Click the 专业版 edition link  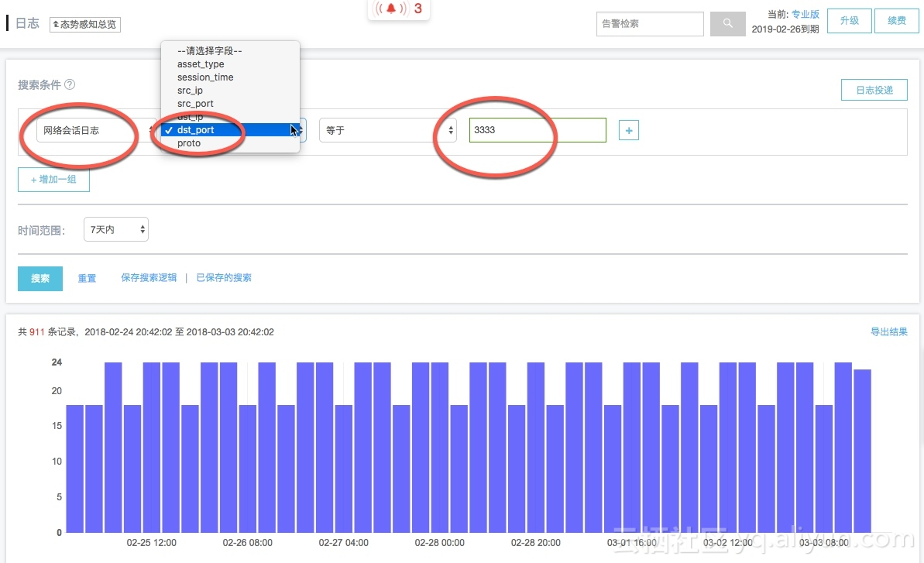click(x=805, y=14)
